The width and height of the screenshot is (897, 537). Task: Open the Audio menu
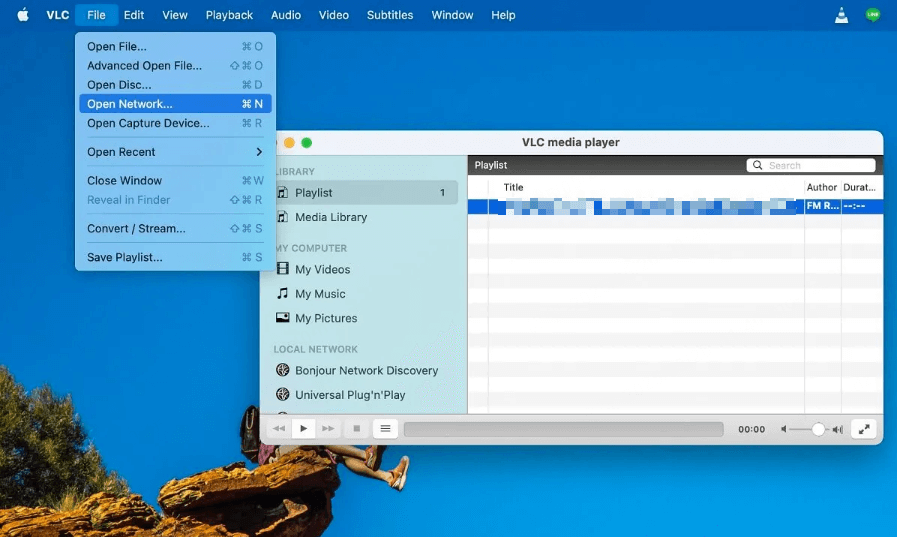(285, 15)
